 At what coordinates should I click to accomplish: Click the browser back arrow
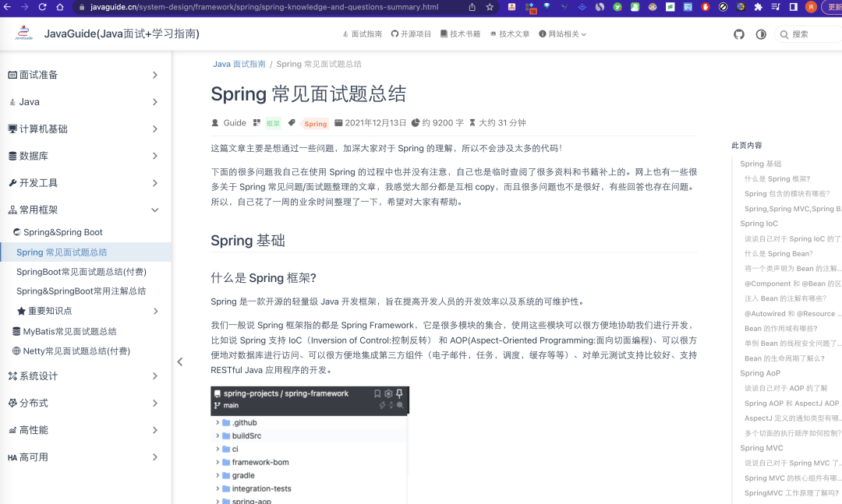click(x=8, y=7)
